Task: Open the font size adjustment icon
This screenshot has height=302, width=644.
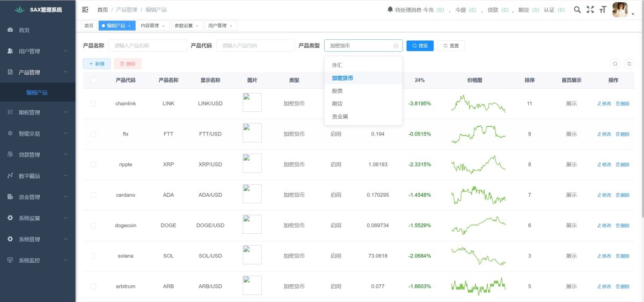Action: [x=603, y=10]
